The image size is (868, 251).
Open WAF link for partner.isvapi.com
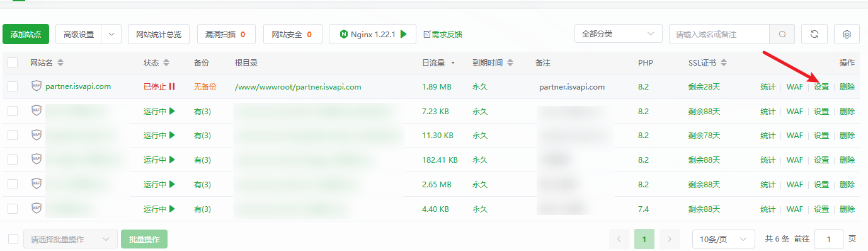[795, 86]
